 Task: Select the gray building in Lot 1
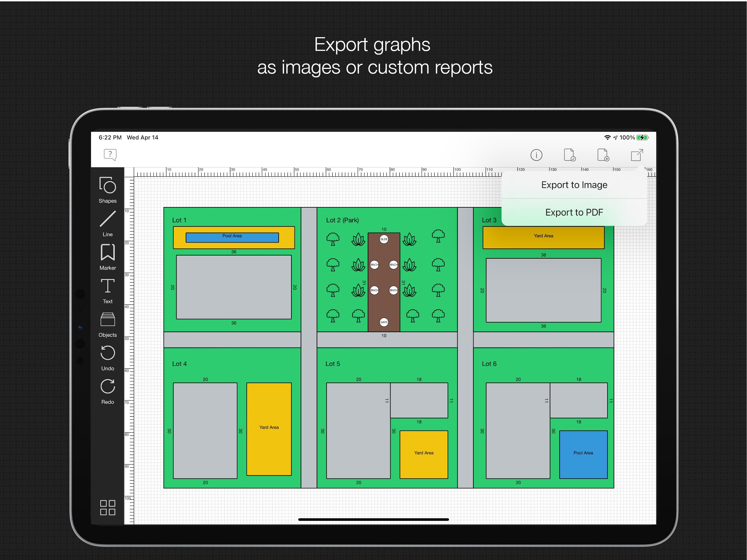click(x=234, y=287)
